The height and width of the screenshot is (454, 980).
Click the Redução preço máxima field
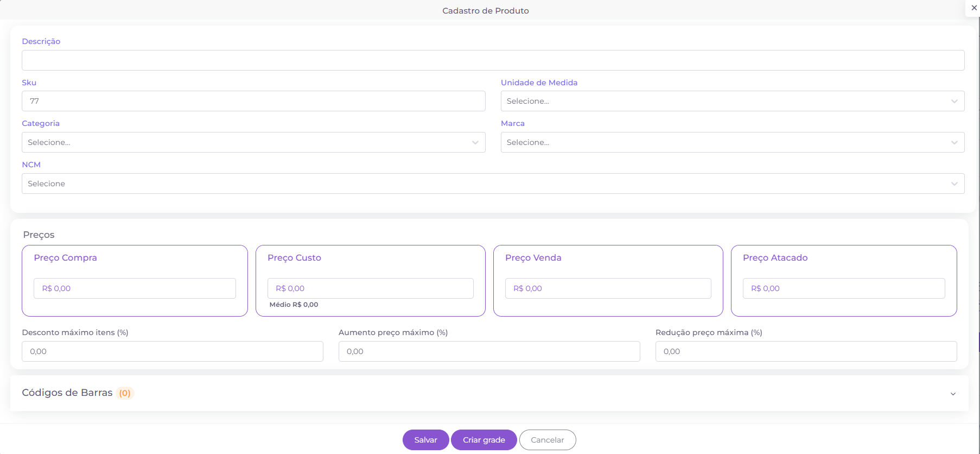(806, 351)
